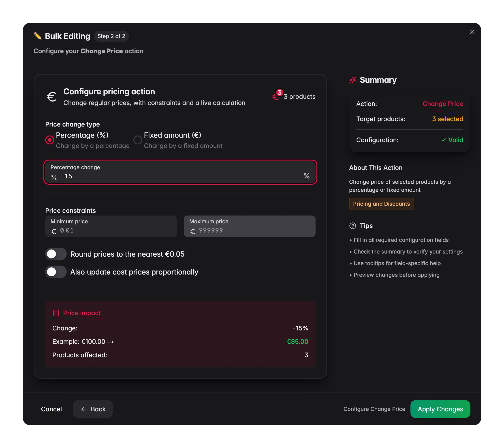Click the 'Check the summary to verify your settings' tip

pyautogui.click(x=406, y=251)
